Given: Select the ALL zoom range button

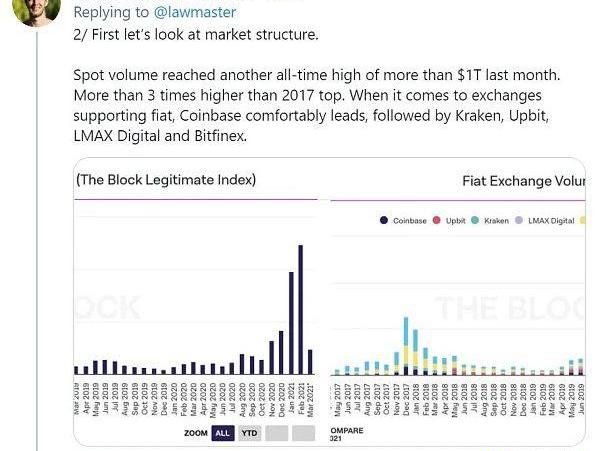Looking at the screenshot, I should coord(223,433).
